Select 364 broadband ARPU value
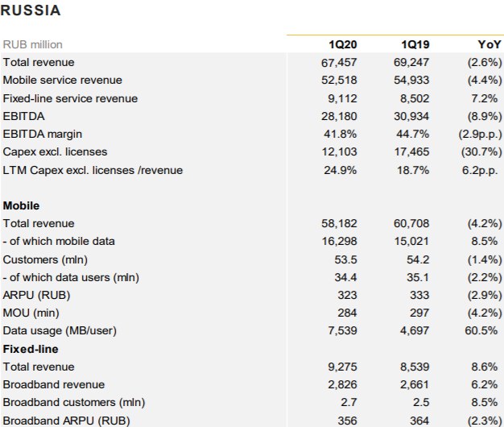This screenshot has width=504, height=427. tap(419, 421)
